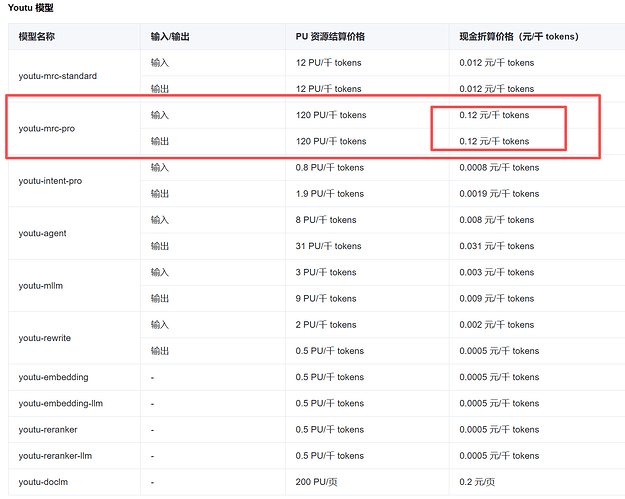
Task: Click the youtu-reranker model name
Action: coord(48,430)
